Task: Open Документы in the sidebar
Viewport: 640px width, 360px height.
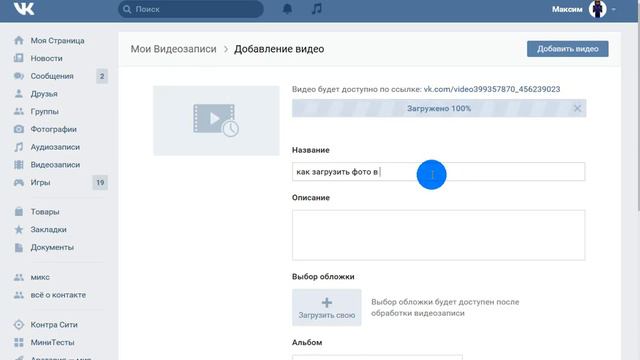Action: point(52,247)
